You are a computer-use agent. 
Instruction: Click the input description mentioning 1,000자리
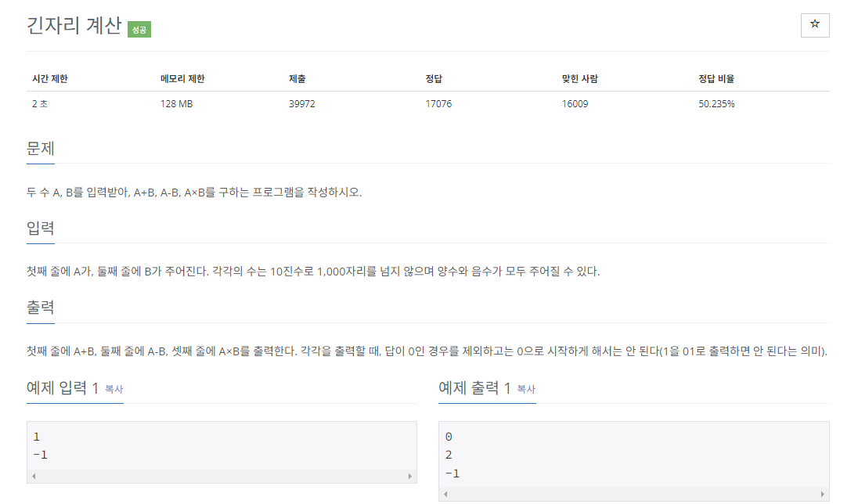pos(313,272)
